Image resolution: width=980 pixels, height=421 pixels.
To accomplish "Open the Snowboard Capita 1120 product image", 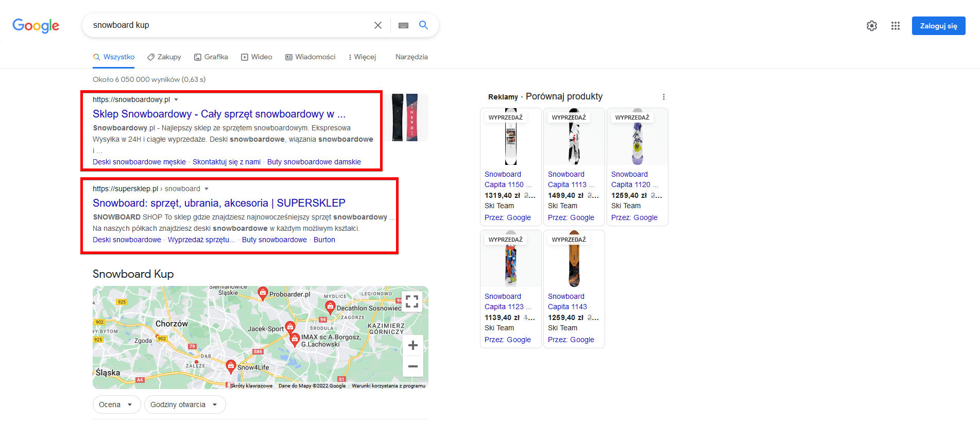I will (x=638, y=137).
